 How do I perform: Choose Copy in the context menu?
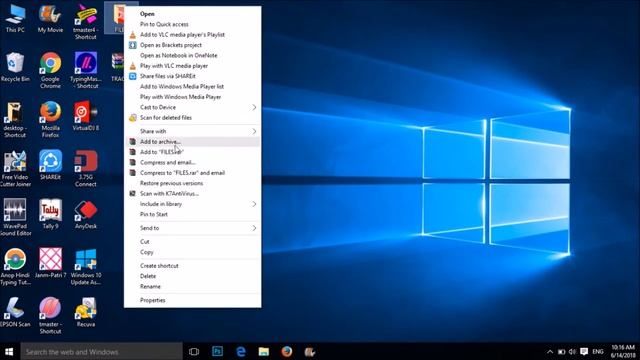click(x=193, y=252)
